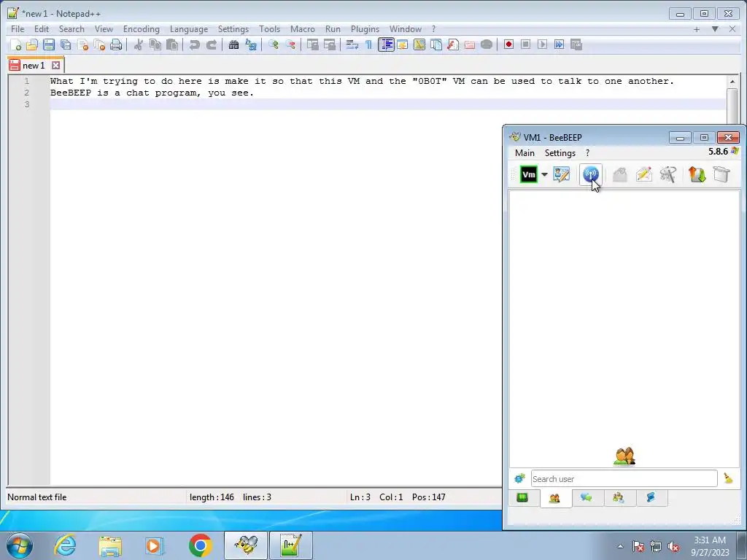Image resolution: width=747 pixels, height=560 pixels.
Task: Click the Zoom Out magnifier icon
Action: click(290, 44)
